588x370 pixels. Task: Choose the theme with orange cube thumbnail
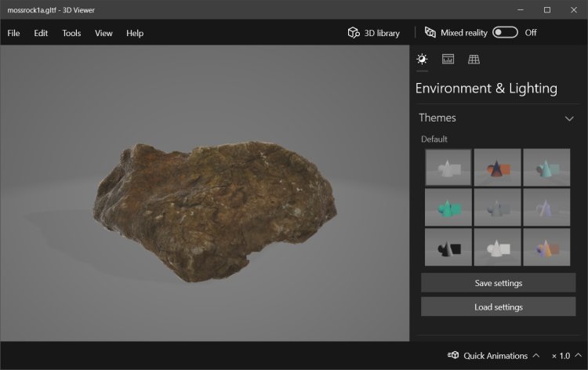(x=497, y=167)
